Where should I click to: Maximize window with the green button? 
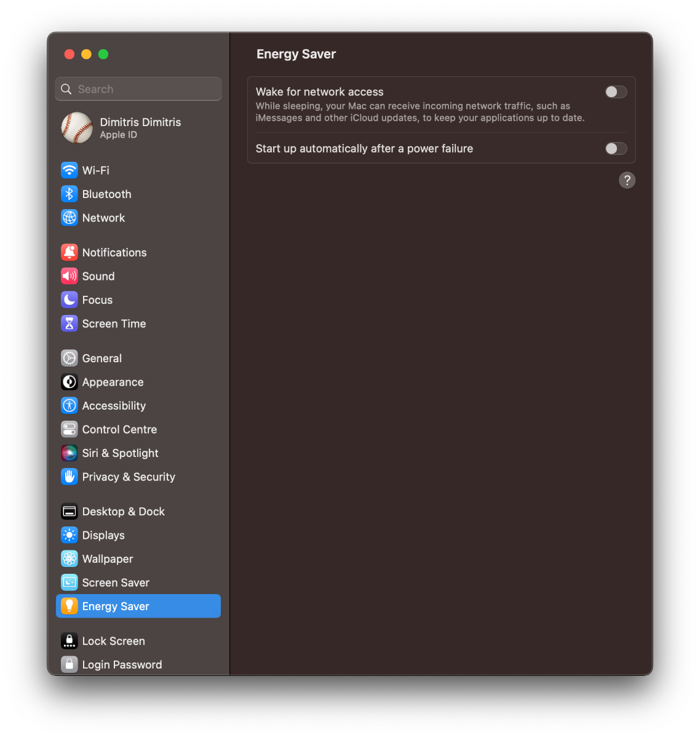(103, 54)
